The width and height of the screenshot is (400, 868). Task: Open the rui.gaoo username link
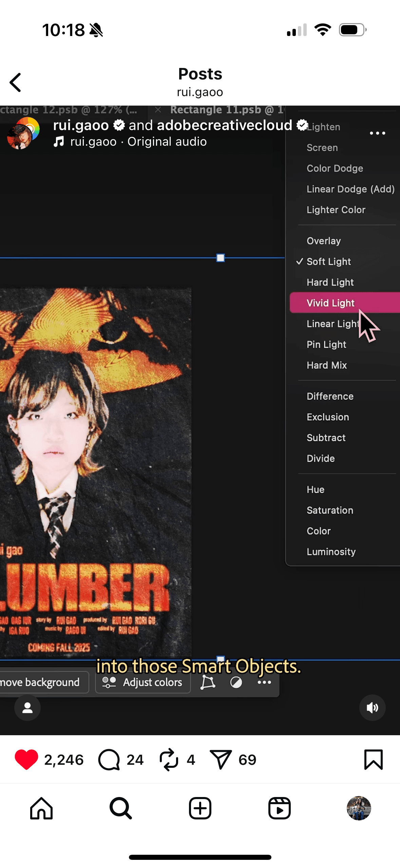(81, 125)
